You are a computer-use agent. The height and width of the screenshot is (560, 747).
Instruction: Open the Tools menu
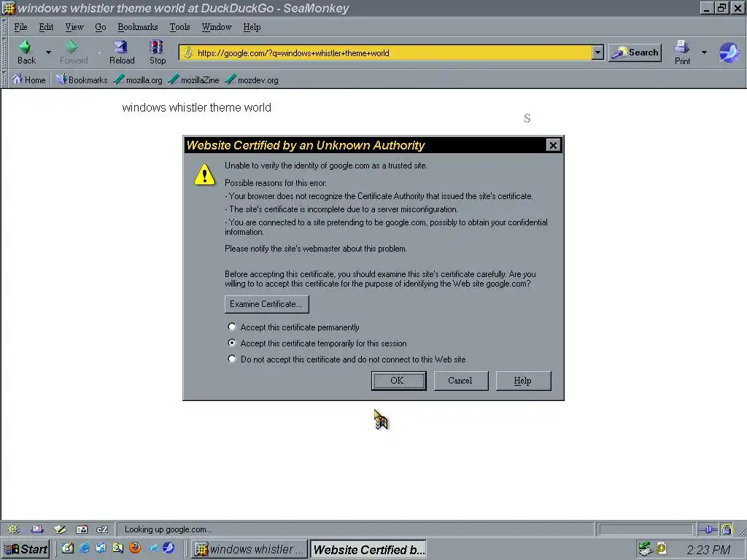(x=179, y=27)
